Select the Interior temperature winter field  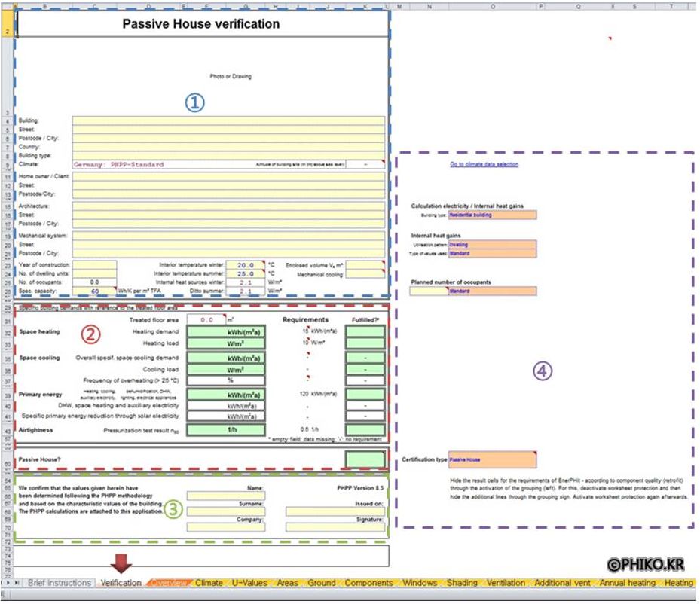click(x=246, y=265)
